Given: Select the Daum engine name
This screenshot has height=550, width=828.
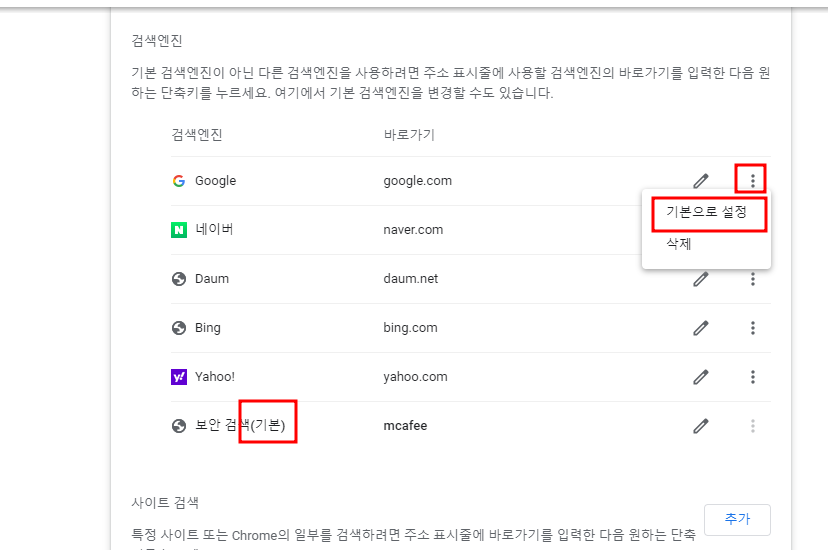Looking at the screenshot, I should pyautogui.click(x=212, y=279).
